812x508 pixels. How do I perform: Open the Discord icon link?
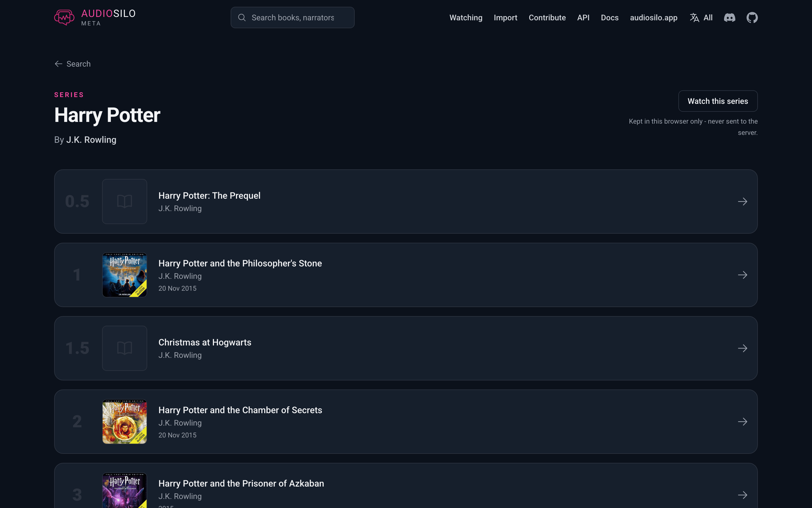click(729, 17)
